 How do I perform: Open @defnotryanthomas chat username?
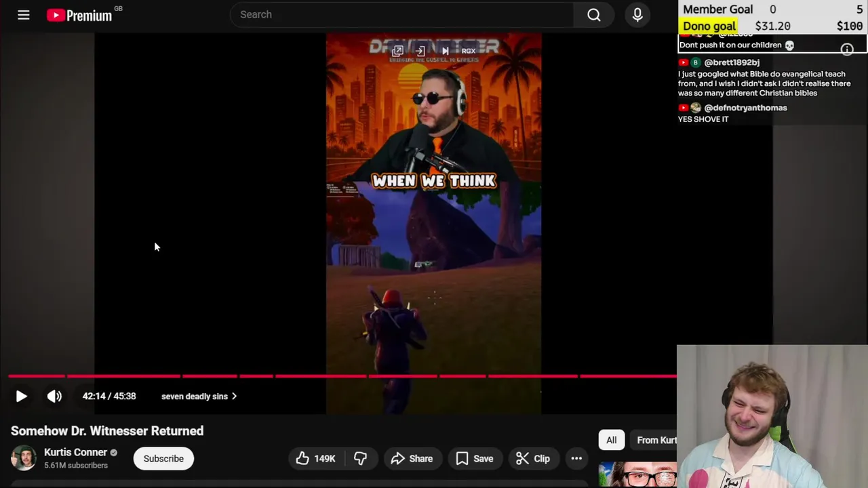pos(745,108)
